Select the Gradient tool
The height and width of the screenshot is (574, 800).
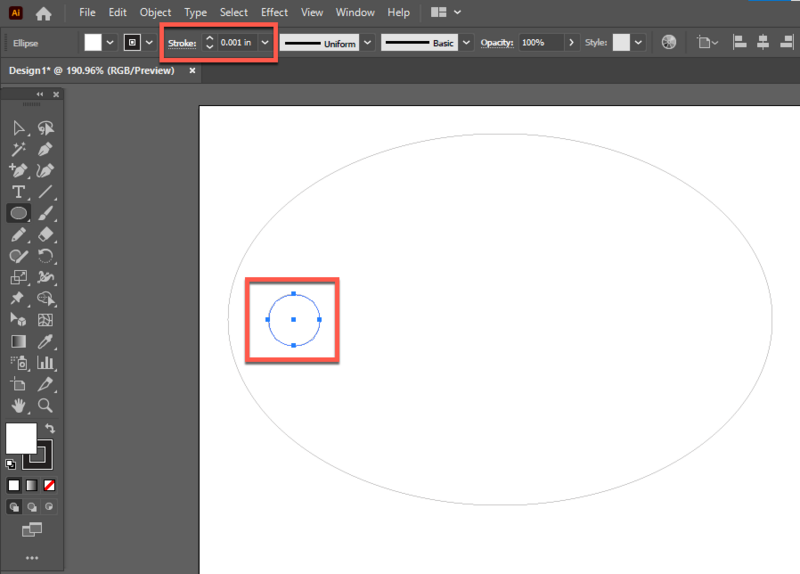(18, 341)
